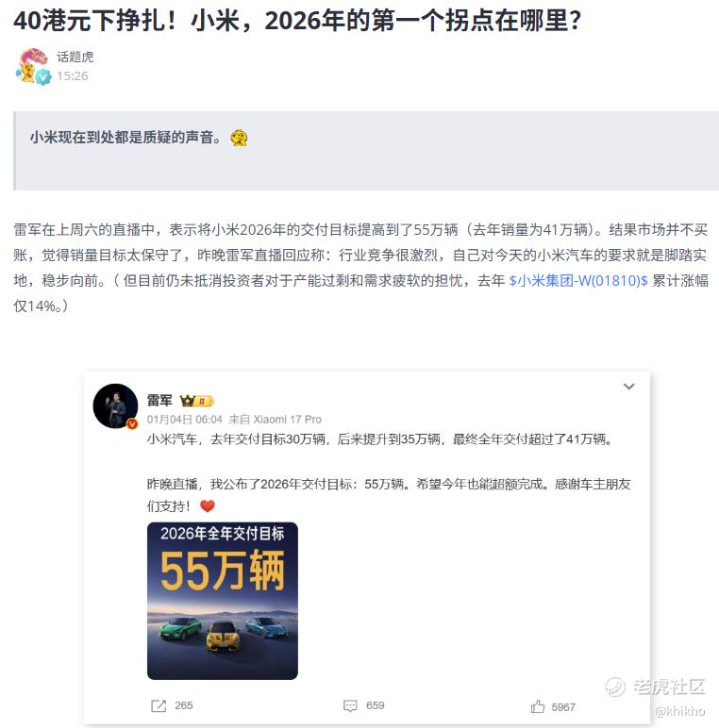The height and width of the screenshot is (728, 719).
Task: Click the red heart emoji
Action: click(208, 506)
